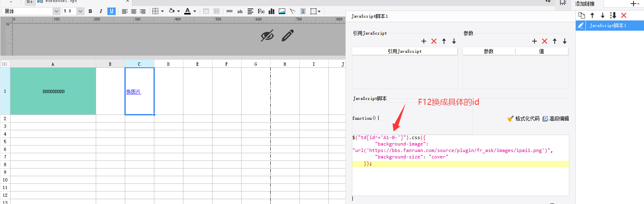
Task: Open the floating element dropdown arrow
Action: (319, 11)
